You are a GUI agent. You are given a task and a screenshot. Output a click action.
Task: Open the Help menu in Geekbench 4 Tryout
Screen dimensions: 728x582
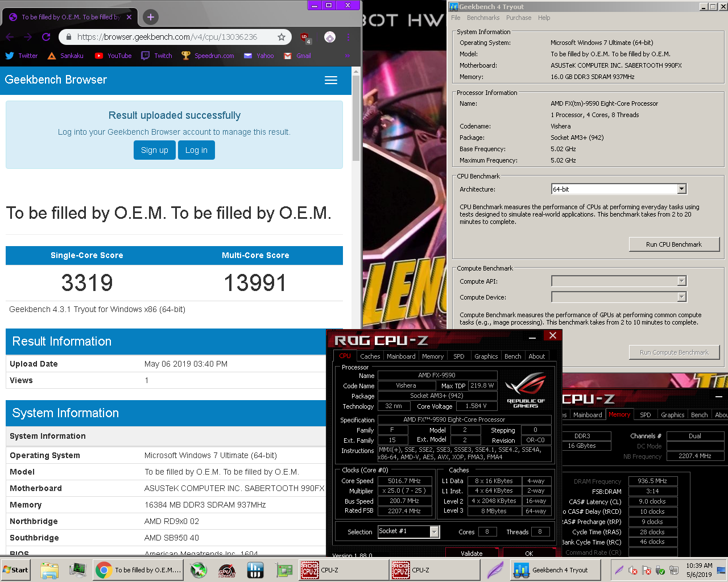point(544,18)
